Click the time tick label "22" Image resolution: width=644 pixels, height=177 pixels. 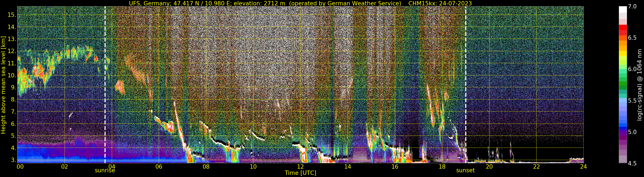[x=536, y=166]
